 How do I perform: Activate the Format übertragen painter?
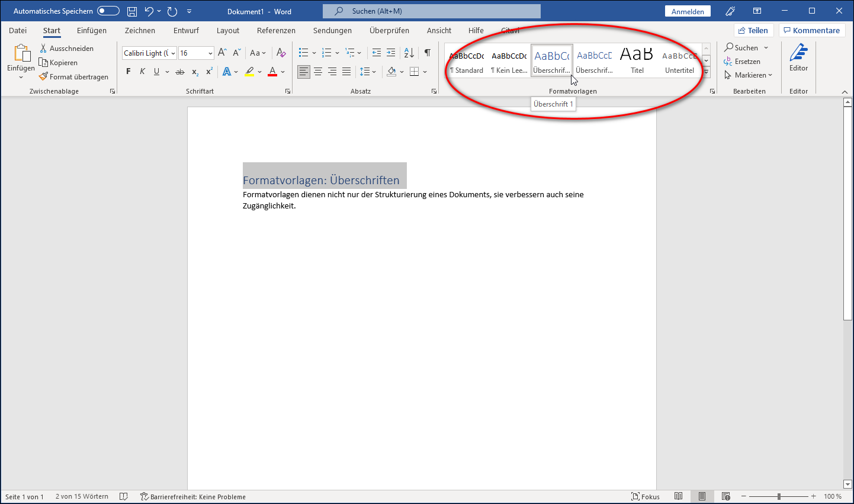(73, 77)
